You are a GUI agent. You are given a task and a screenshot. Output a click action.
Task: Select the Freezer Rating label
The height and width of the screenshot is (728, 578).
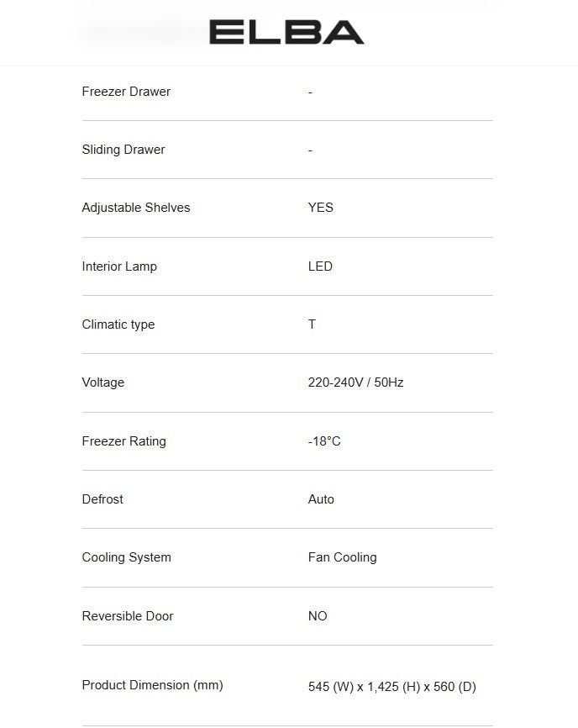(x=124, y=441)
